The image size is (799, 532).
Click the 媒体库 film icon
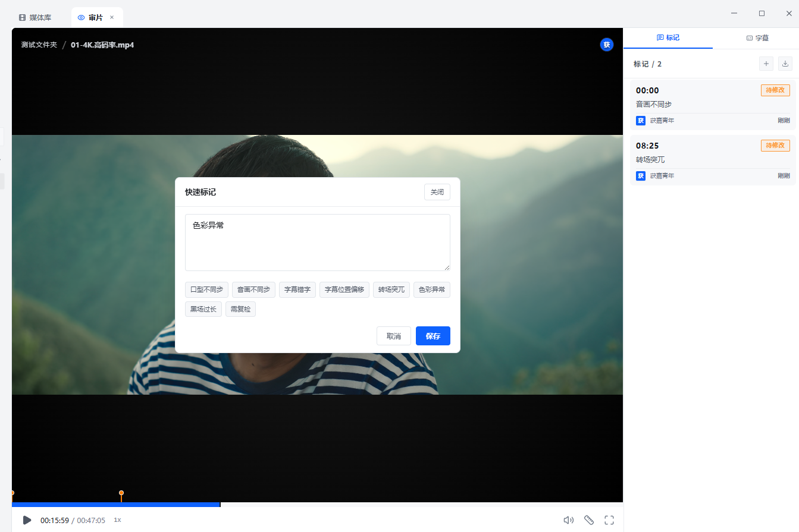click(x=23, y=18)
